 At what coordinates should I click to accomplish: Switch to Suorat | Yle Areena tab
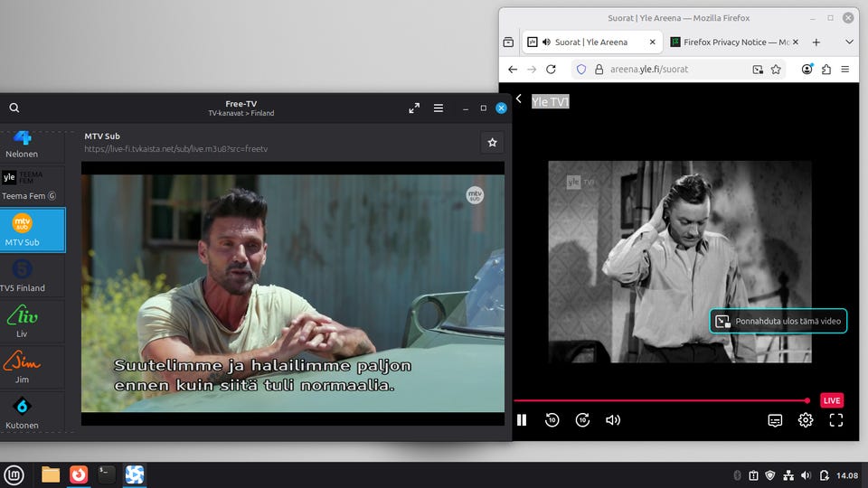[591, 42]
